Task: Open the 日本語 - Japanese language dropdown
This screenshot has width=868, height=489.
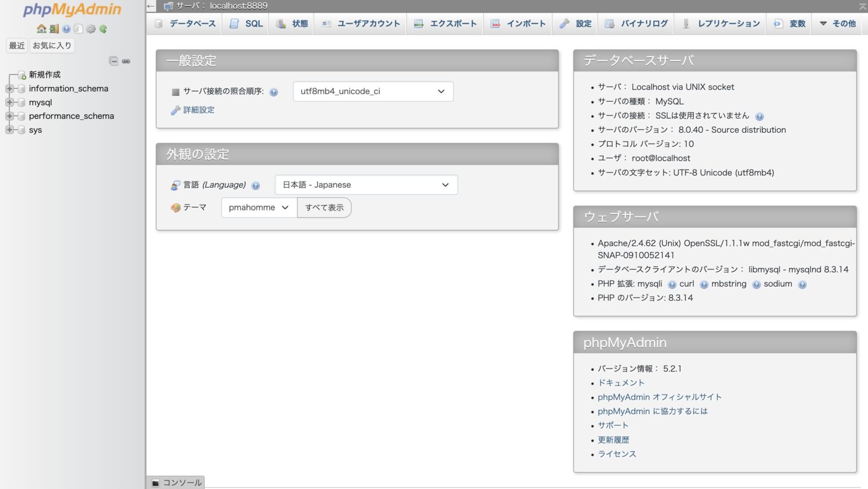Action: tap(366, 184)
